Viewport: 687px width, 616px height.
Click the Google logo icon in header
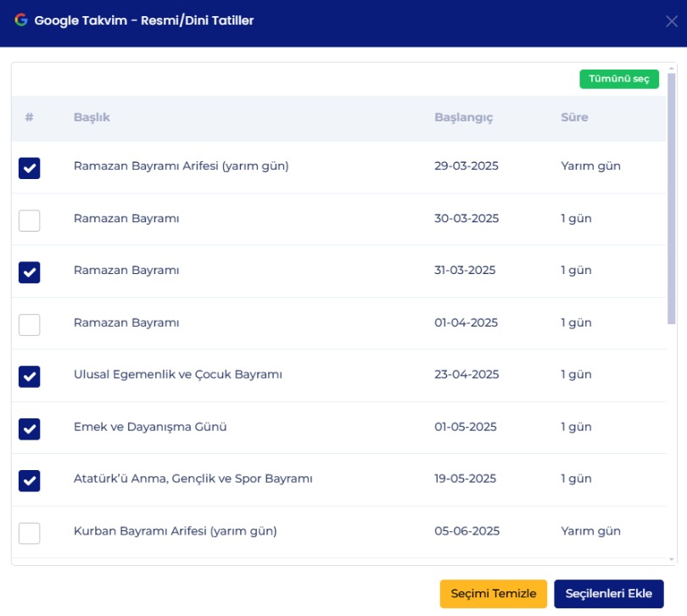point(21,20)
